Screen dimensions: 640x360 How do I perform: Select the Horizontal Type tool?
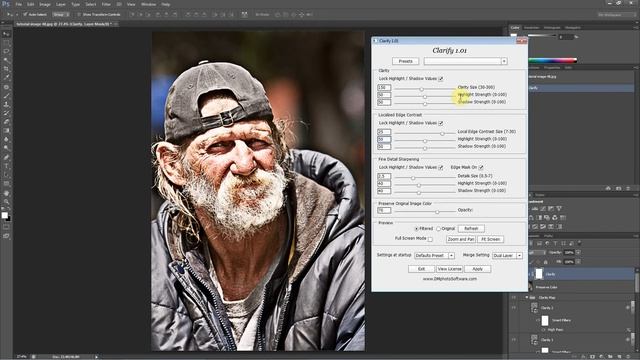pos(6,166)
